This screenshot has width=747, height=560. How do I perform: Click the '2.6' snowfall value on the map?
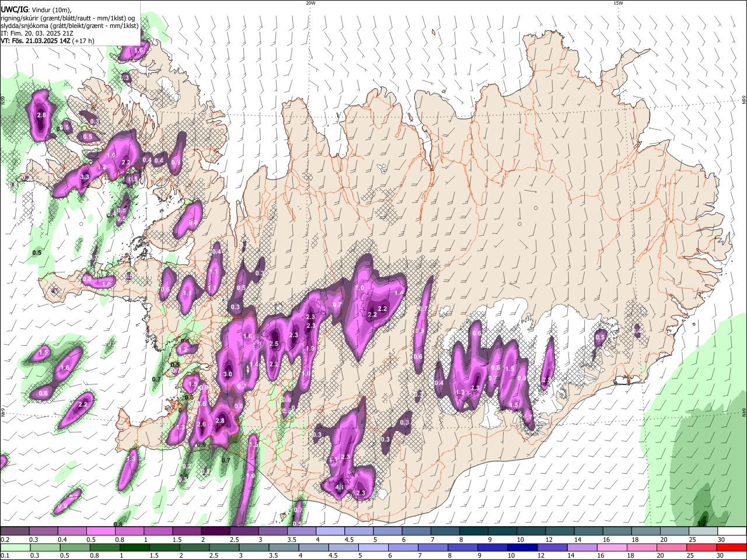201,424
